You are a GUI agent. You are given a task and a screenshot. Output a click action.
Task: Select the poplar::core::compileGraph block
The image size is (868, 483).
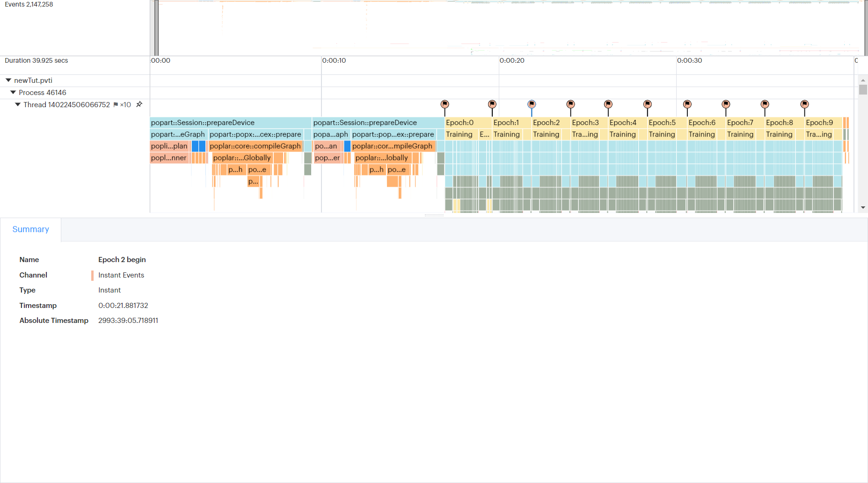255,146
